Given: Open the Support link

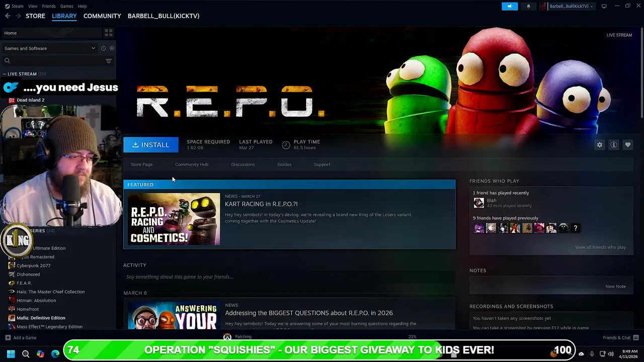Looking at the screenshot, I should [x=322, y=164].
